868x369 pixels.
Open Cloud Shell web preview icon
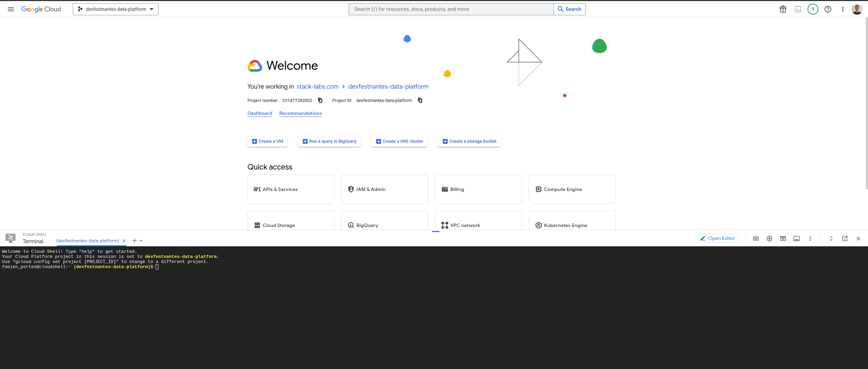(x=783, y=239)
